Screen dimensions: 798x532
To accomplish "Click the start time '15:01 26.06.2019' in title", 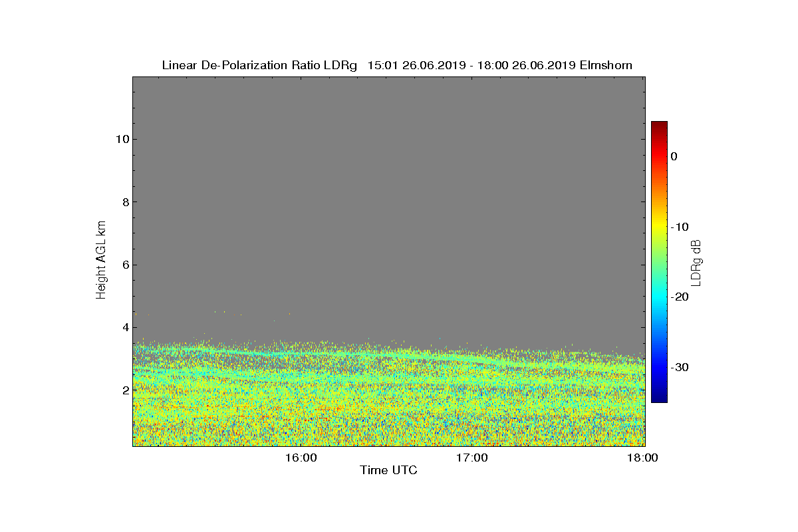I will point(416,65).
